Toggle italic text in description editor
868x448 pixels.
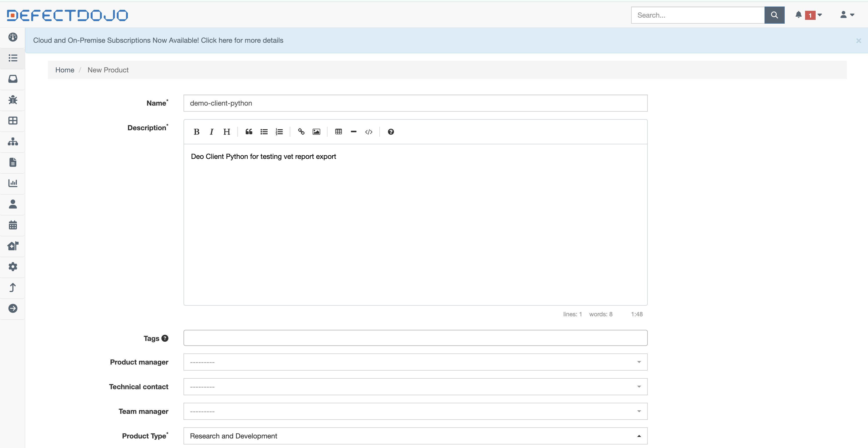(x=212, y=132)
